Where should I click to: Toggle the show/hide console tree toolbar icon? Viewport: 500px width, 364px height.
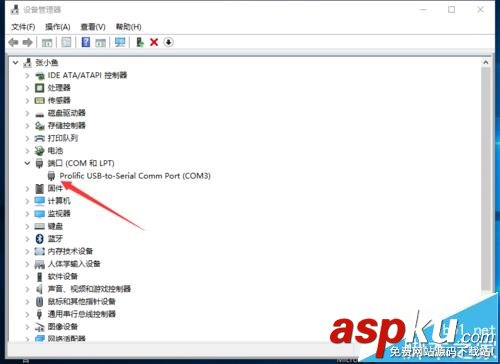47,42
